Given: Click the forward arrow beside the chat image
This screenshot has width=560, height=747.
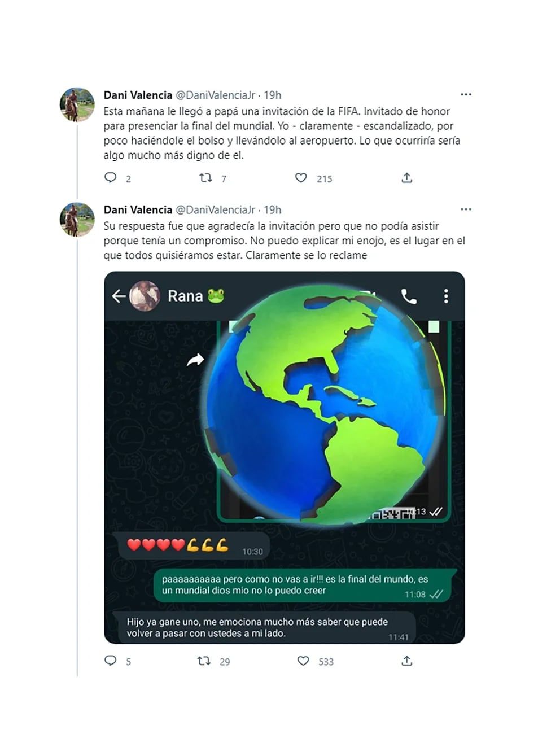Looking at the screenshot, I should [195, 360].
